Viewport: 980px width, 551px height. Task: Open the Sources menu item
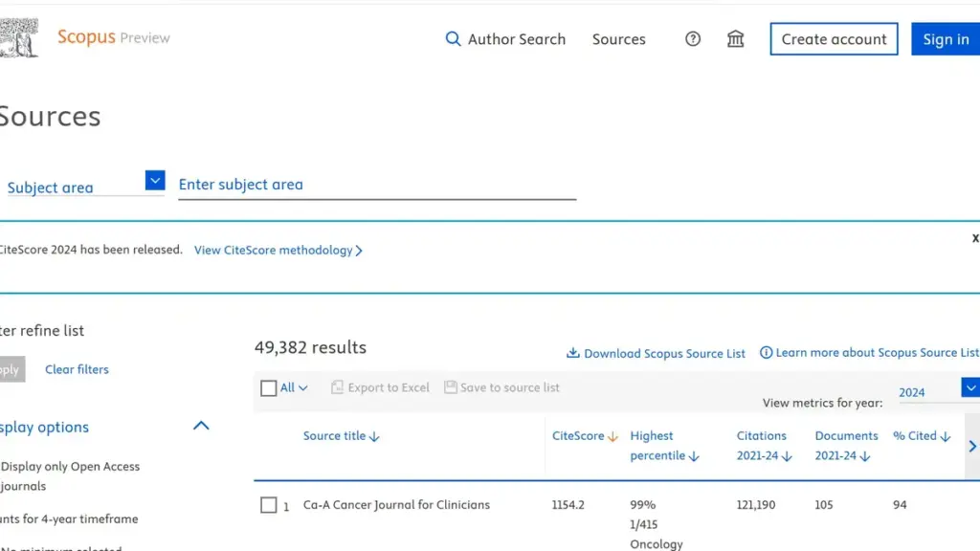pos(618,39)
